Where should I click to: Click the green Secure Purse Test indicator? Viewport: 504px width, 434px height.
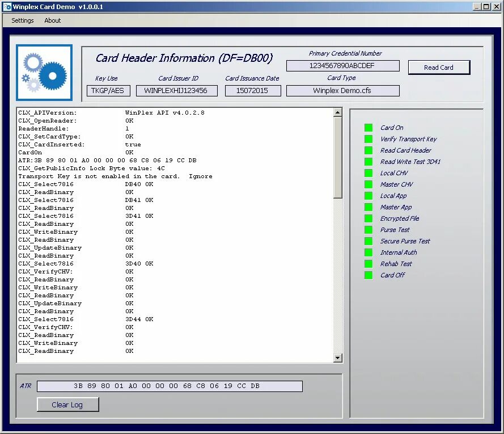(x=369, y=241)
